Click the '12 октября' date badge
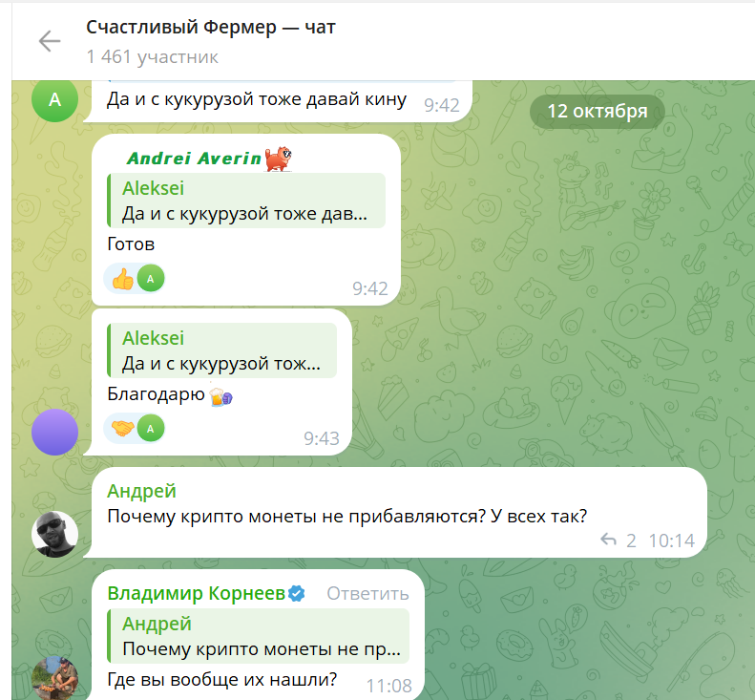This screenshot has width=755, height=700. pyautogui.click(x=598, y=112)
